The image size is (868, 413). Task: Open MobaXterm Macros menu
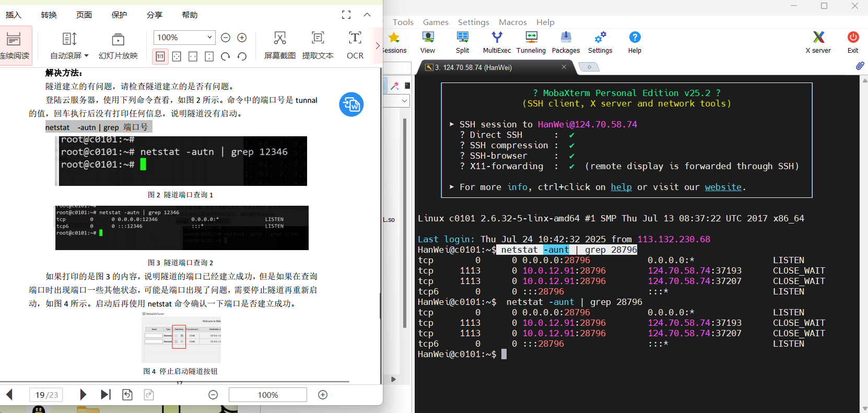click(x=513, y=22)
